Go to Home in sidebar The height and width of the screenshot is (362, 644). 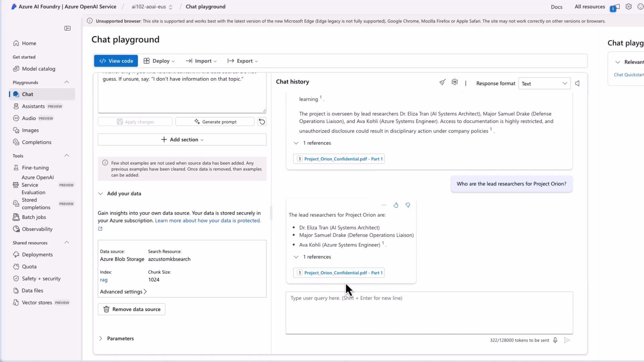tap(24, 43)
